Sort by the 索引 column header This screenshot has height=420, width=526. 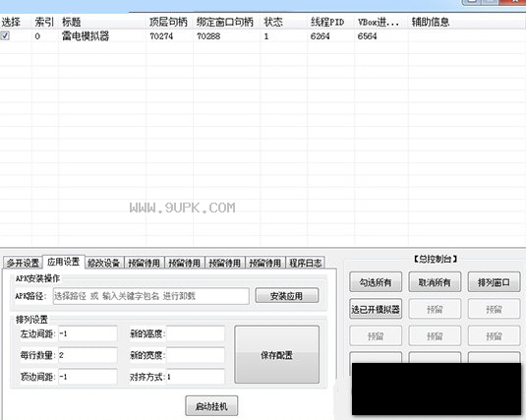coord(45,23)
